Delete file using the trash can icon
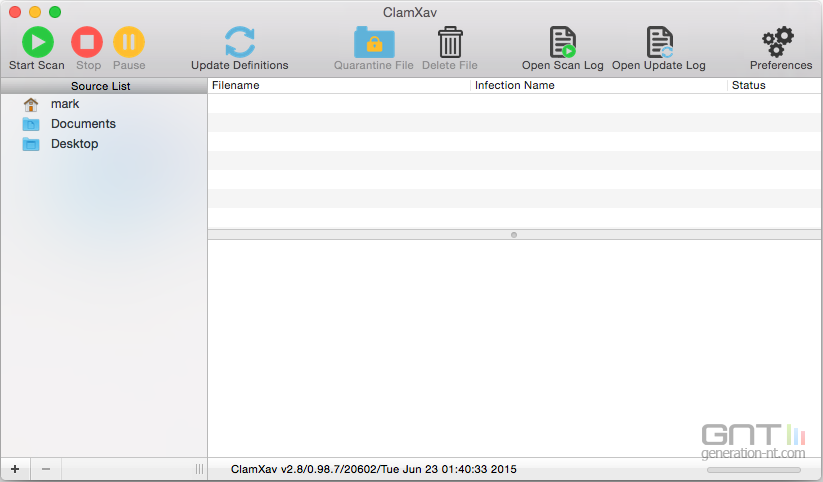 click(450, 42)
